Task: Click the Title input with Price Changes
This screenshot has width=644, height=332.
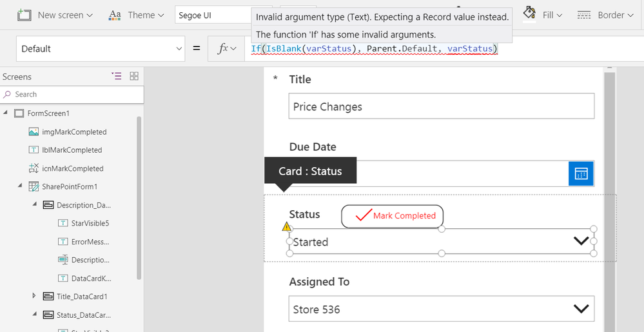Action: pyautogui.click(x=441, y=106)
